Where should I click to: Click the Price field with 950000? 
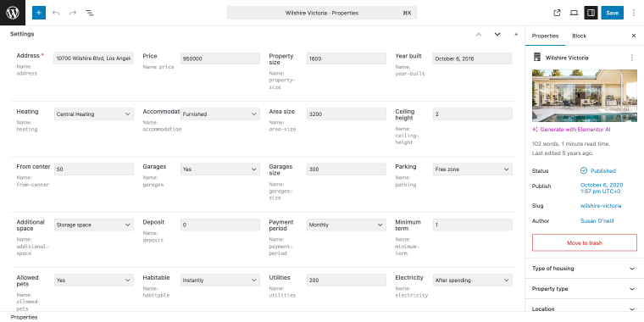pyautogui.click(x=220, y=58)
